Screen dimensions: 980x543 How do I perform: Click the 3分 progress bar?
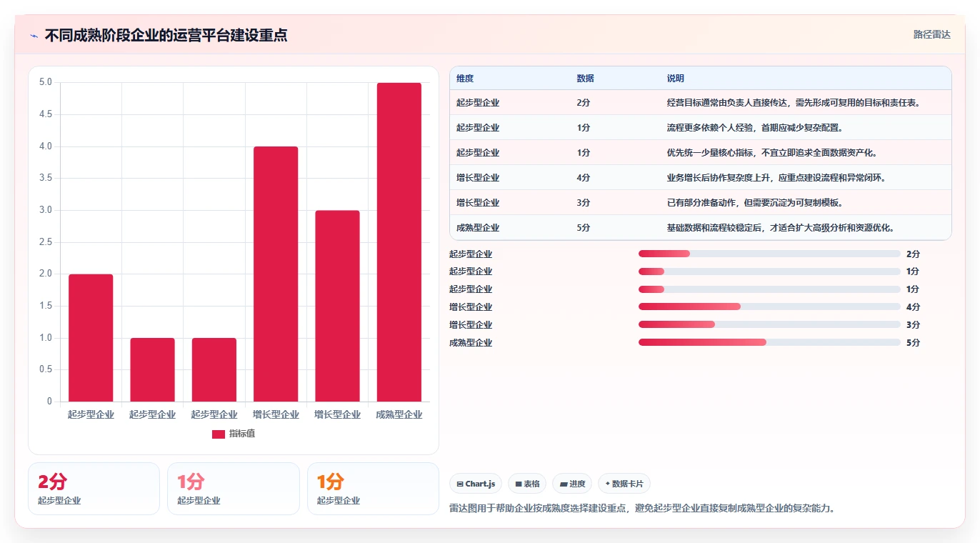click(769, 325)
